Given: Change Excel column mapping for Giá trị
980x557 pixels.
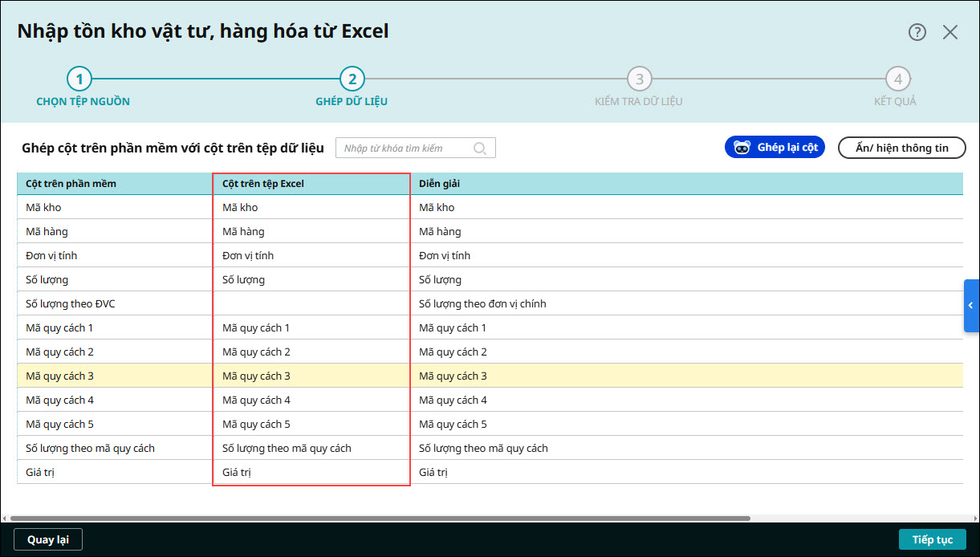Looking at the screenshot, I should (311, 472).
